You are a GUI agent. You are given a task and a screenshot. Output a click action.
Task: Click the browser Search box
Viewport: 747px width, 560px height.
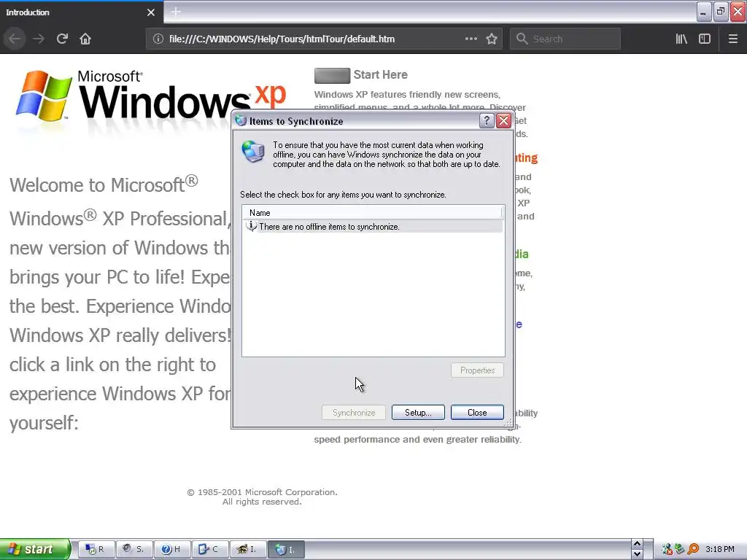pos(565,39)
